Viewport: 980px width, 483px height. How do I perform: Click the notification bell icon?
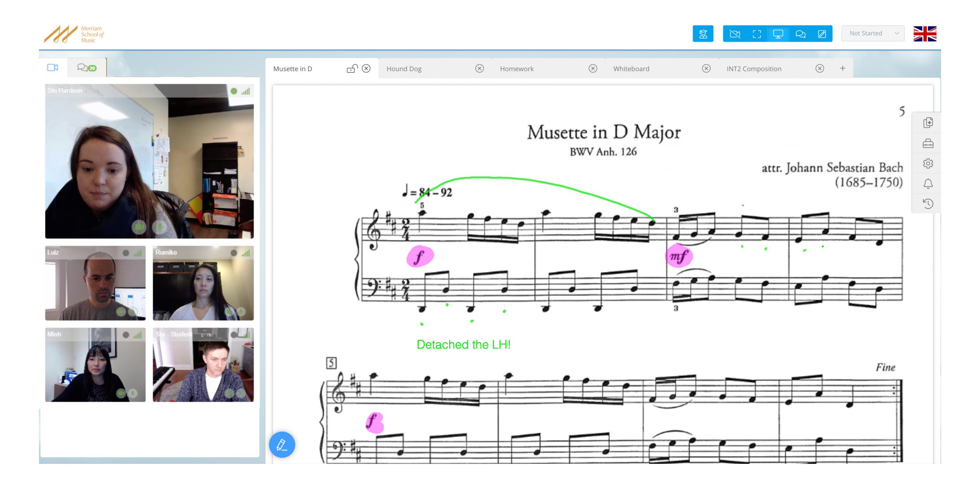pos(928,184)
